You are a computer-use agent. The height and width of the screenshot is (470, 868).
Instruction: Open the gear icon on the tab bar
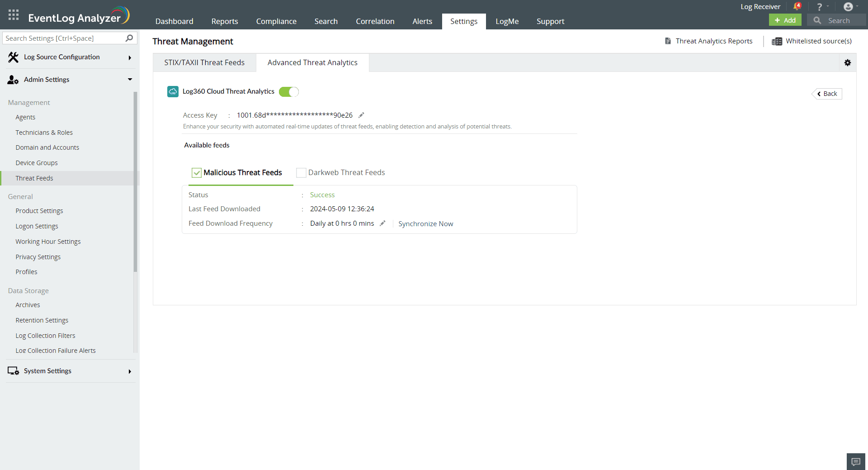848,62
